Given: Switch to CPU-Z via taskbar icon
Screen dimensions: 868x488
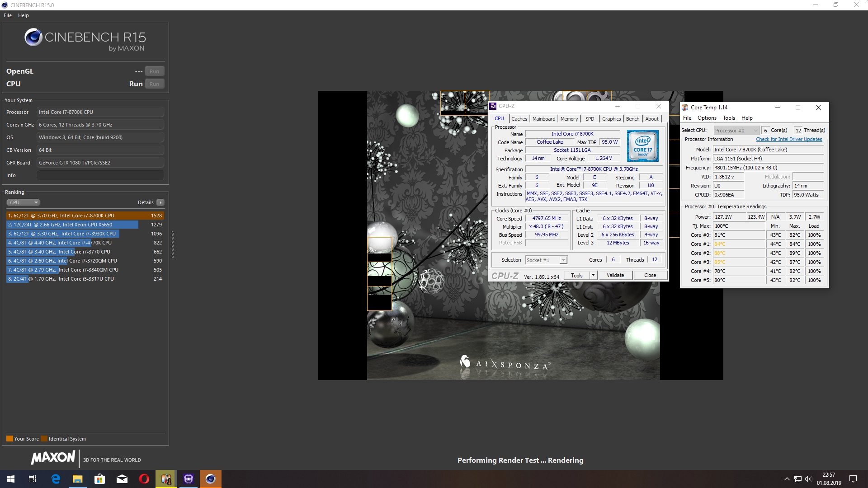Looking at the screenshot, I should [189, 479].
